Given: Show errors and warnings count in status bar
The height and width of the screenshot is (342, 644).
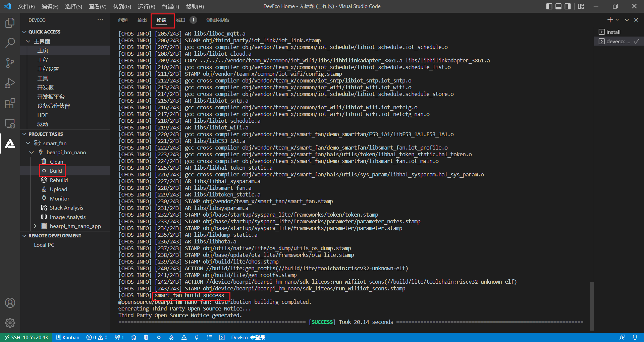Looking at the screenshot, I should click(97, 337).
